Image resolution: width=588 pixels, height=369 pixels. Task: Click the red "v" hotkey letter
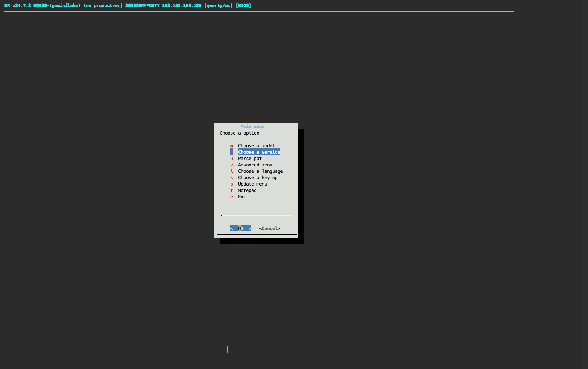(x=232, y=165)
